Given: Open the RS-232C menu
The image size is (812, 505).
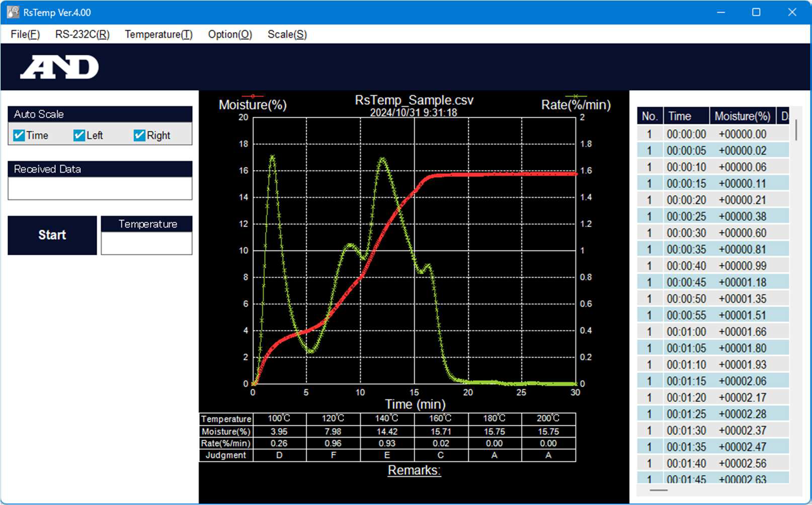Looking at the screenshot, I should click(x=82, y=34).
